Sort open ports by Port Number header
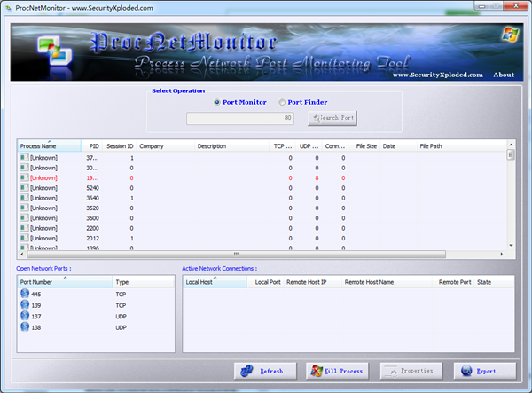 point(65,282)
